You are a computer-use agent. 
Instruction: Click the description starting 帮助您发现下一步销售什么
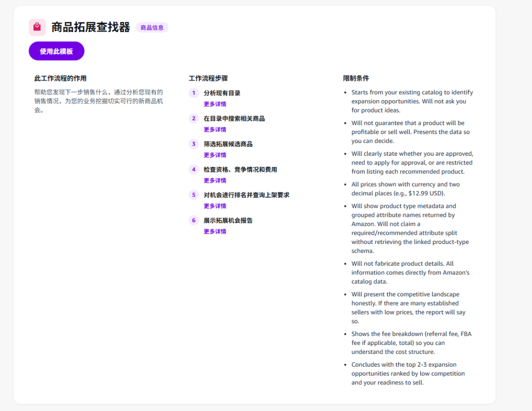point(99,101)
